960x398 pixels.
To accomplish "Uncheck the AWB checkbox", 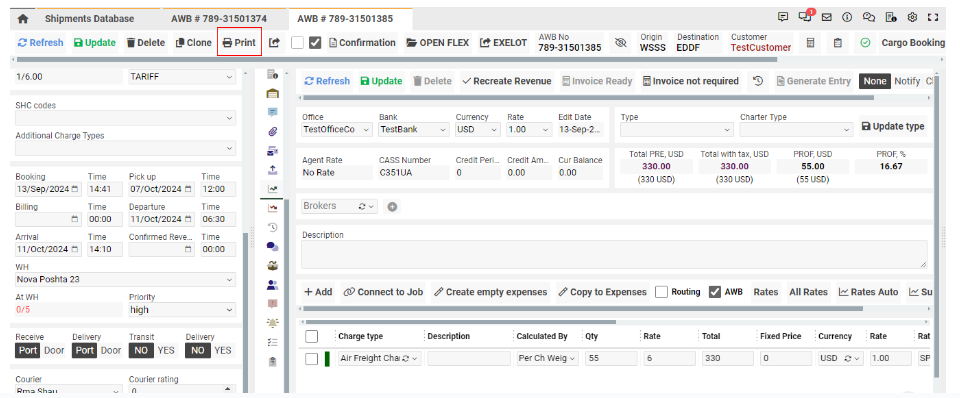I will point(714,292).
